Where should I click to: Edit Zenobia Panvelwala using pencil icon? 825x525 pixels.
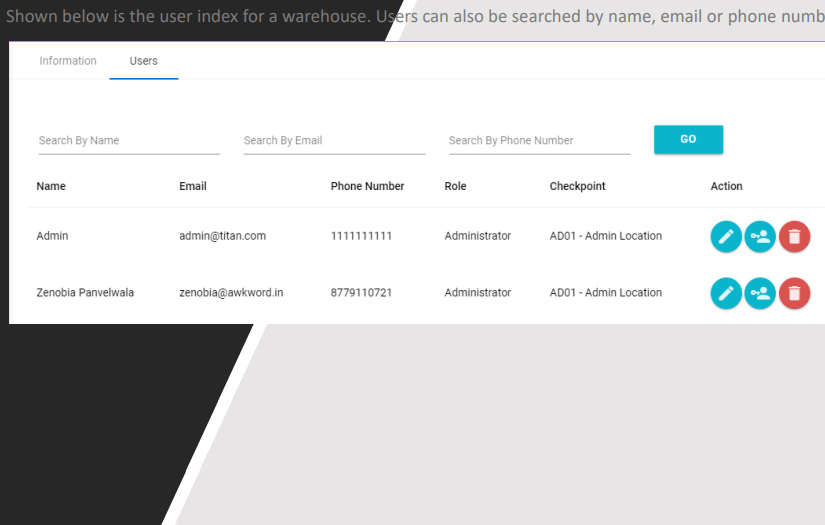pyautogui.click(x=726, y=293)
